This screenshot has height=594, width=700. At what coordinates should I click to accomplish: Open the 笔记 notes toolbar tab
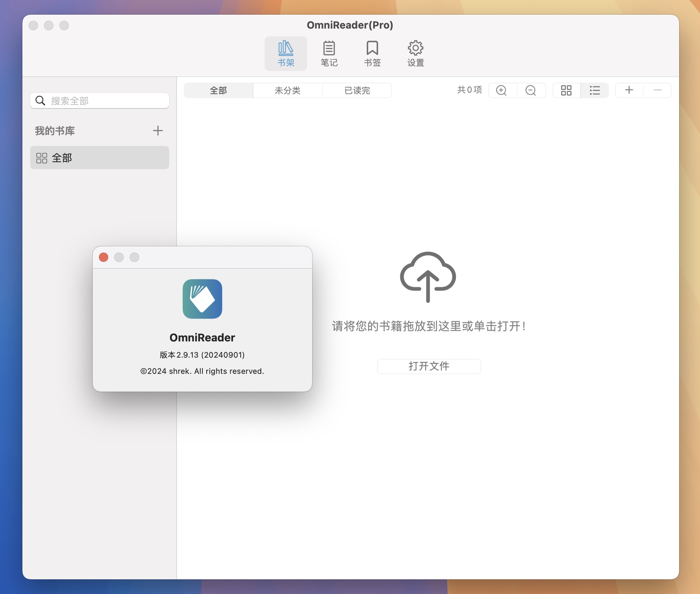coord(329,54)
